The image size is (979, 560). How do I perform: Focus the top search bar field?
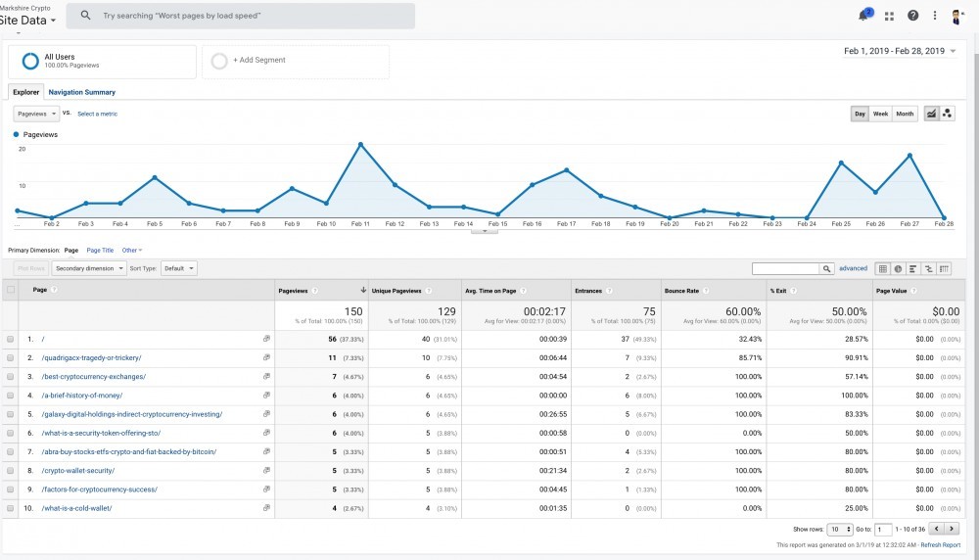[x=241, y=16]
